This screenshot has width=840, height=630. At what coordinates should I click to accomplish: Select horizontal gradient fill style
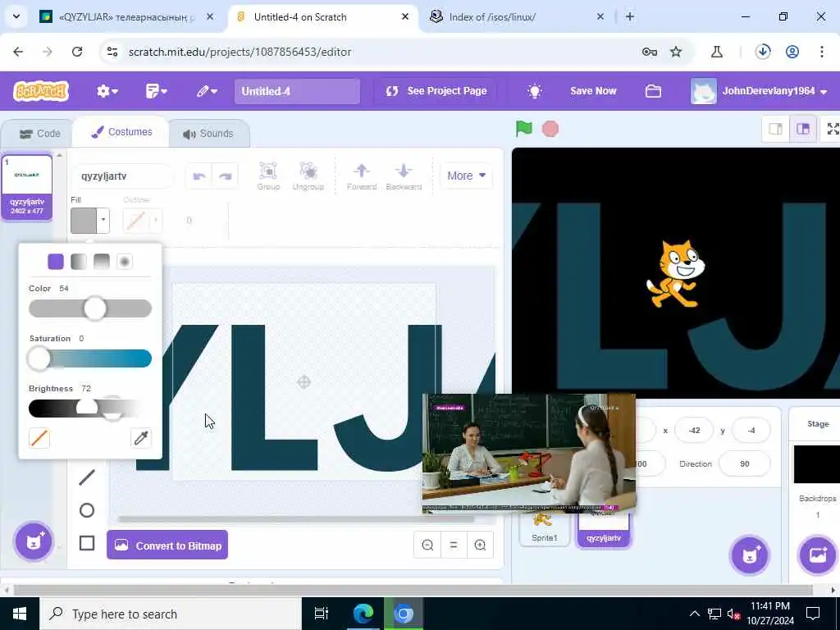click(x=79, y=262)
